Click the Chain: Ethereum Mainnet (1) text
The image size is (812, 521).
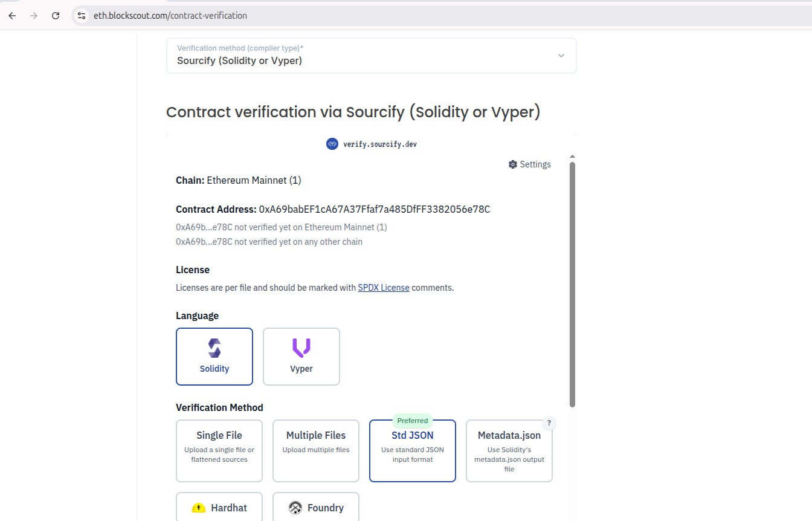(x=239, y=180)
